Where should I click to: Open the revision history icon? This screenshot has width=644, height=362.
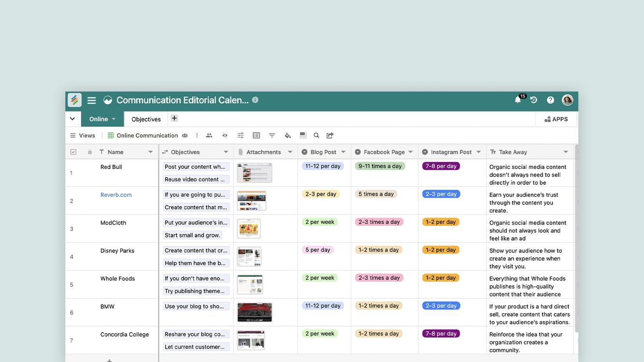point(534,100)
